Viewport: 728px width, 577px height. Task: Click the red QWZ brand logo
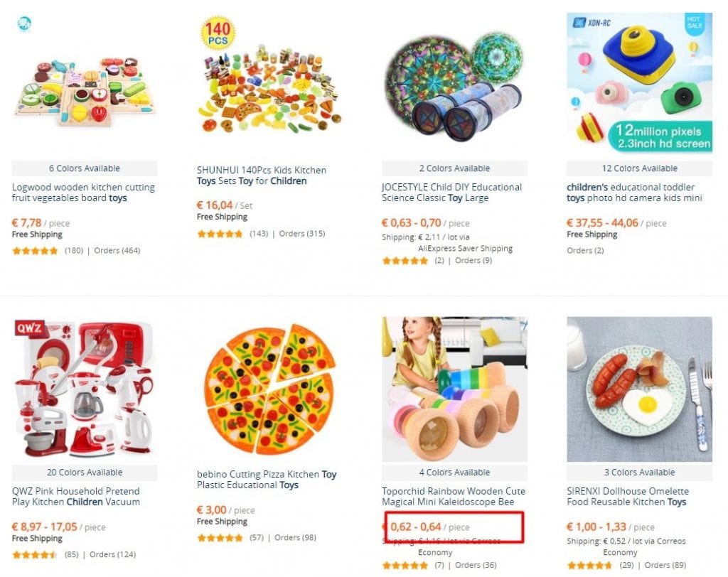(x=30, y=329)
